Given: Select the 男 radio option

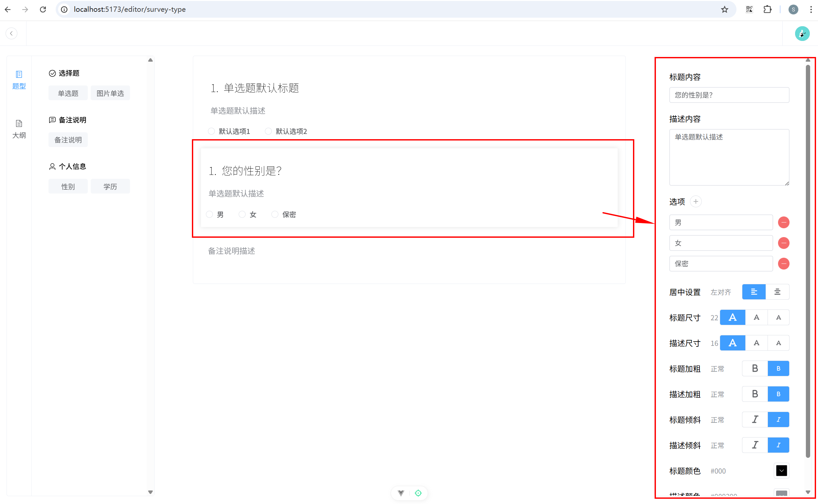Looking at the screenshot, I should coord(210,214).
